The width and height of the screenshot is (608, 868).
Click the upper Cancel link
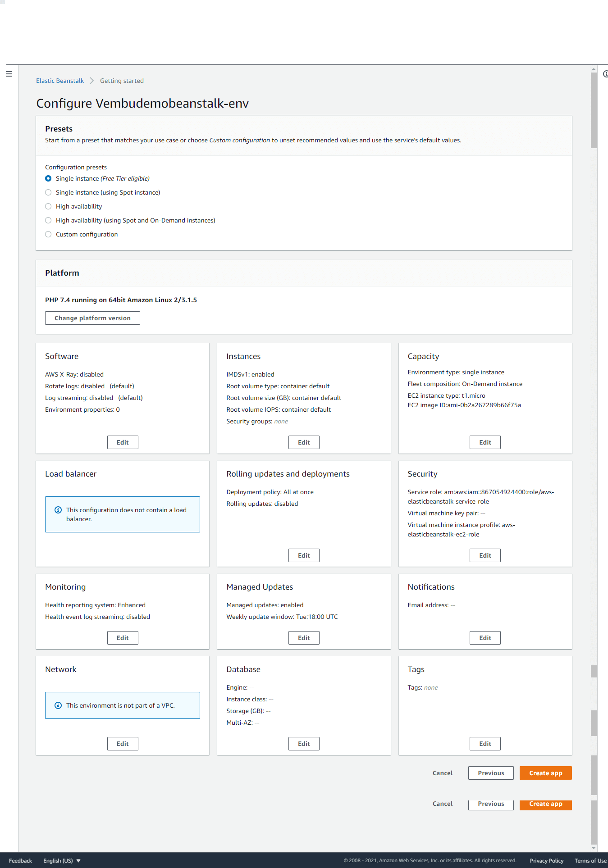pyautogui.click(x=443, y=773)
